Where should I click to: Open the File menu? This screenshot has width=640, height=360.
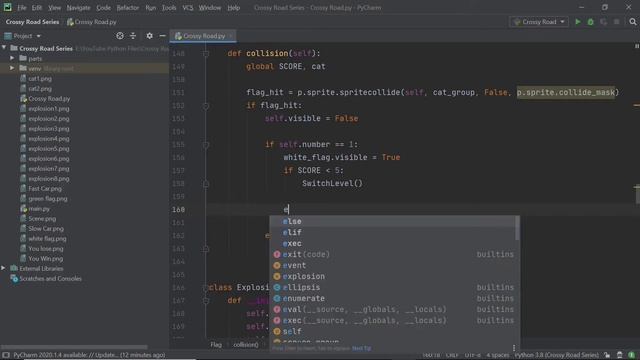click(x=22, y=7)
